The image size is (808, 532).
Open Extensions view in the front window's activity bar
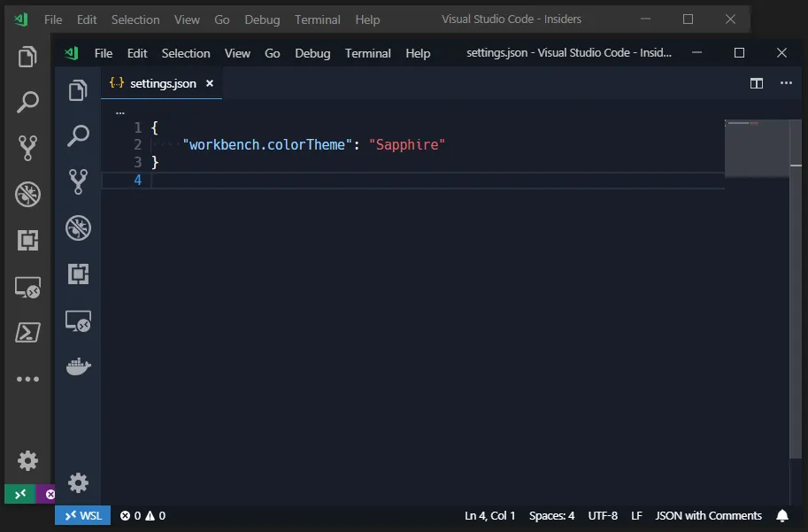[78, 274]
